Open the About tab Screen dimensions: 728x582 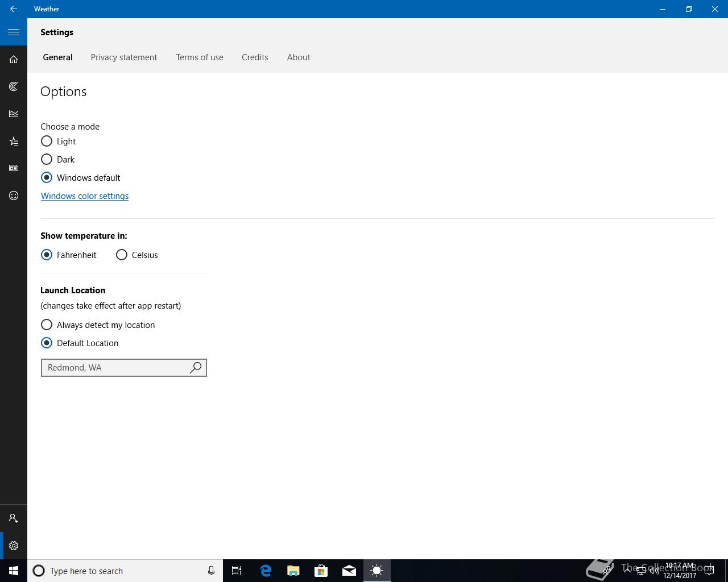299,57
